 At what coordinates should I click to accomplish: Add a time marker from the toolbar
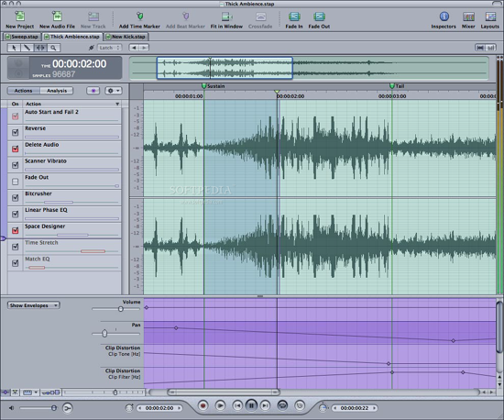(139, 17)
